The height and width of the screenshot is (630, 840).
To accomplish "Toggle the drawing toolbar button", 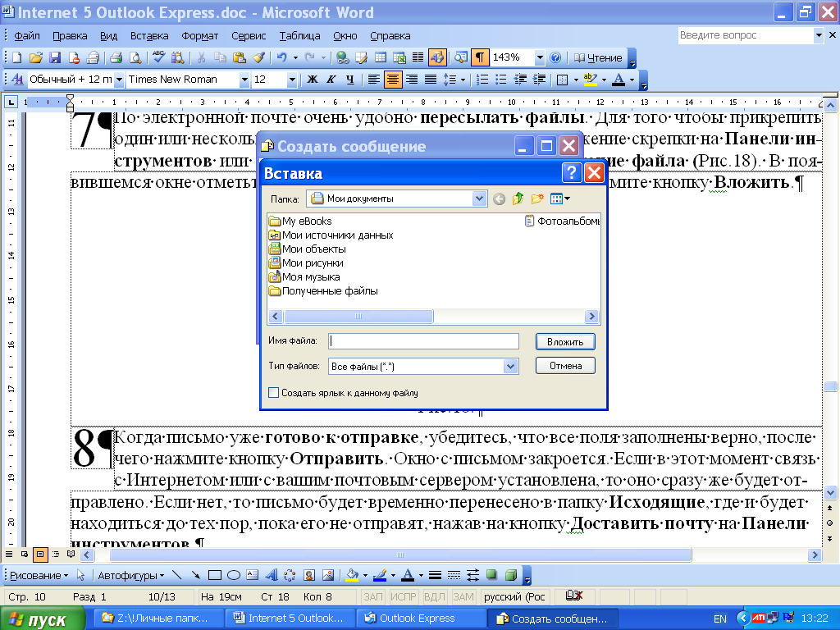I will [437, 57].
